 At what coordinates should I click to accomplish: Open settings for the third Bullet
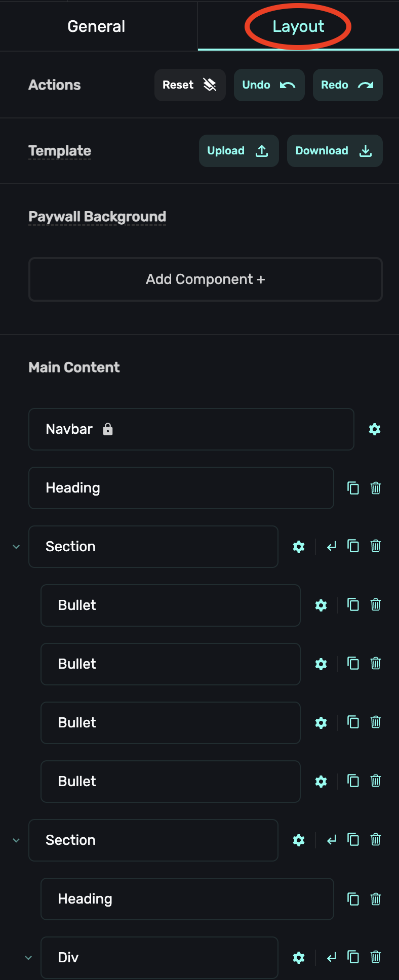(x=321, y=723)
